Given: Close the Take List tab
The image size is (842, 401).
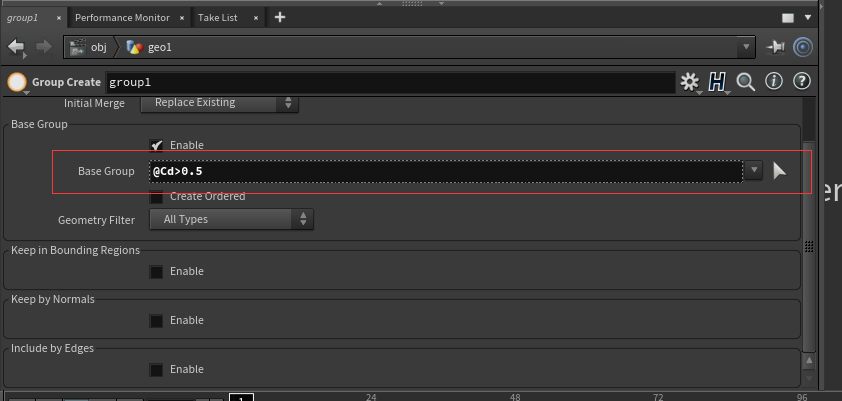Looking at the screenshot, I should (256, 18).
